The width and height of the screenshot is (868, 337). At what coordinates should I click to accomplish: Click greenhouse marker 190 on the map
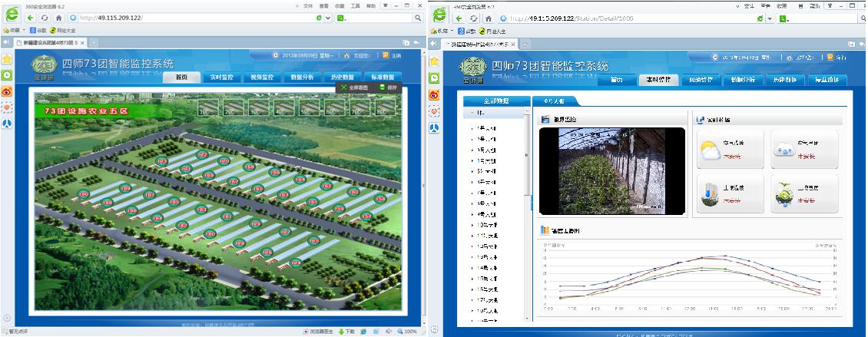(84, 195)
